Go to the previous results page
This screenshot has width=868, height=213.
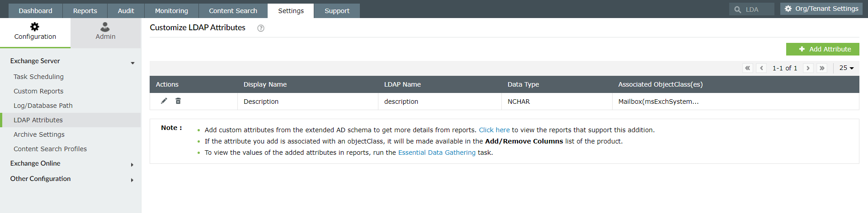tap(762, 68)
